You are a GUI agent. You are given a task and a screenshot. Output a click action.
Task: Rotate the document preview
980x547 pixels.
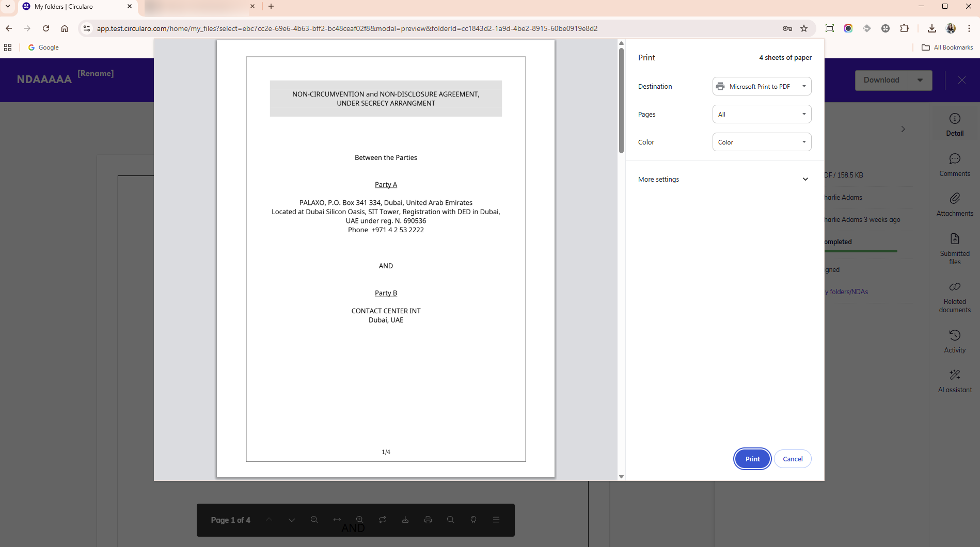[x=383, y=520]
